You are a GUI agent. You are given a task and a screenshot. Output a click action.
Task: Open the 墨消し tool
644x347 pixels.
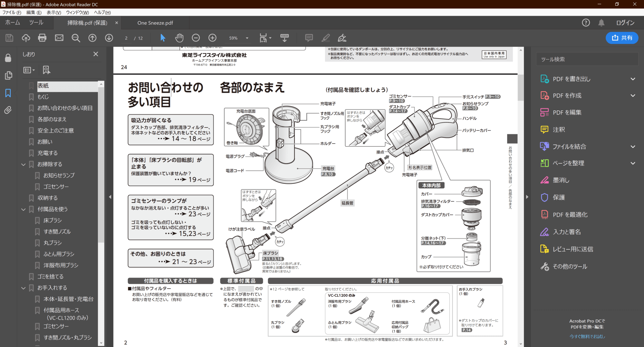561,180
